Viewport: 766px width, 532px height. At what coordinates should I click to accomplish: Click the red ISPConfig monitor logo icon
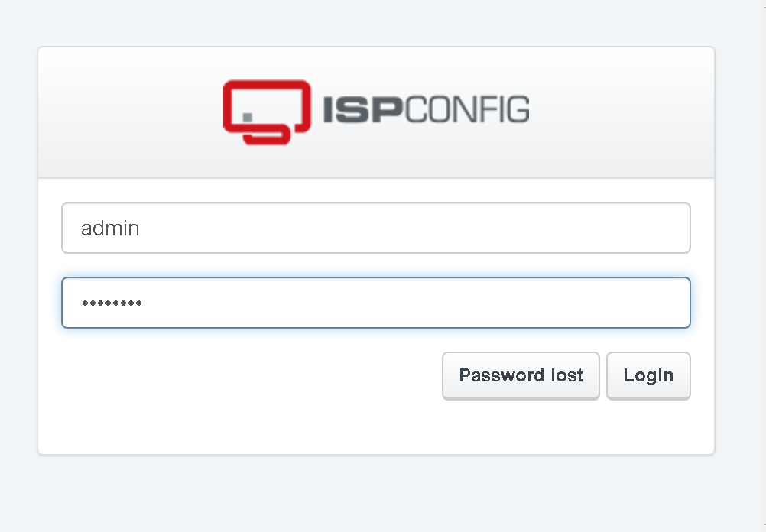[x=267, y=112]
